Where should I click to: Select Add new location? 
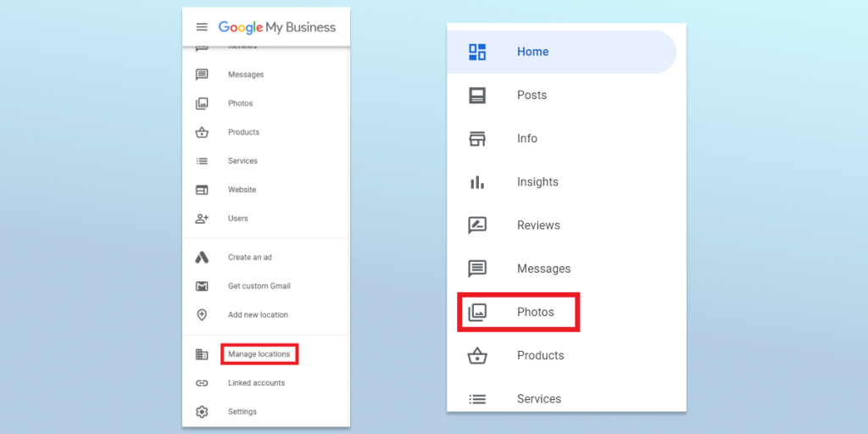[x=258, y=315]
